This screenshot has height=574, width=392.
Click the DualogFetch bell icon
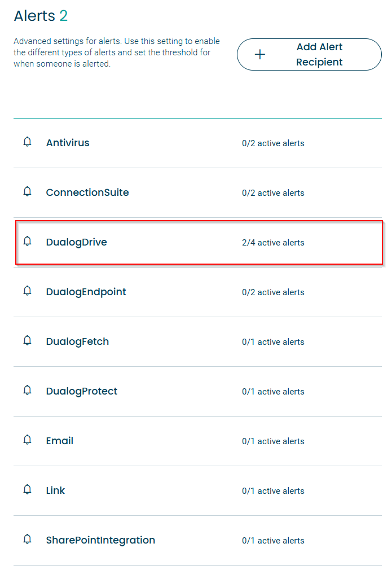(x=28, y=340)
